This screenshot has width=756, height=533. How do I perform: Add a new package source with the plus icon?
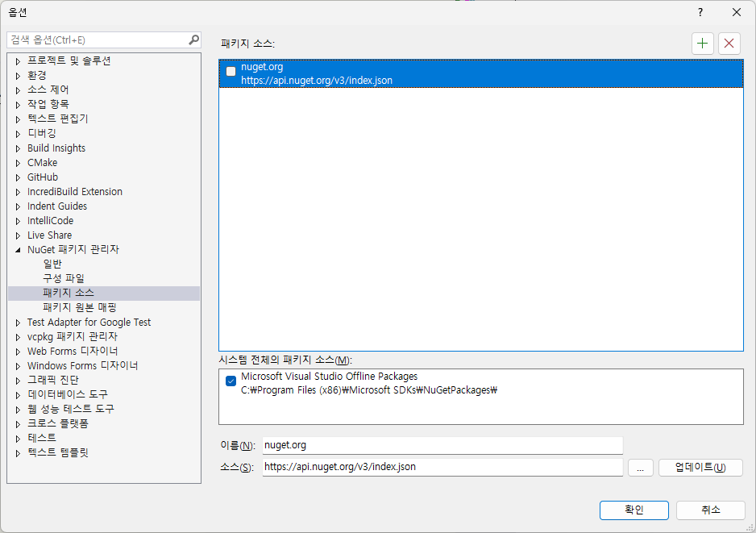pos(702,44)
